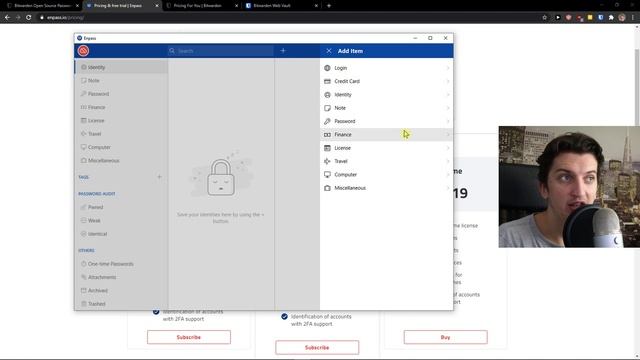Choose Computer in the Add Item panel
The image size is (640, 360).
pyautogui.click(x=386, y=175)
